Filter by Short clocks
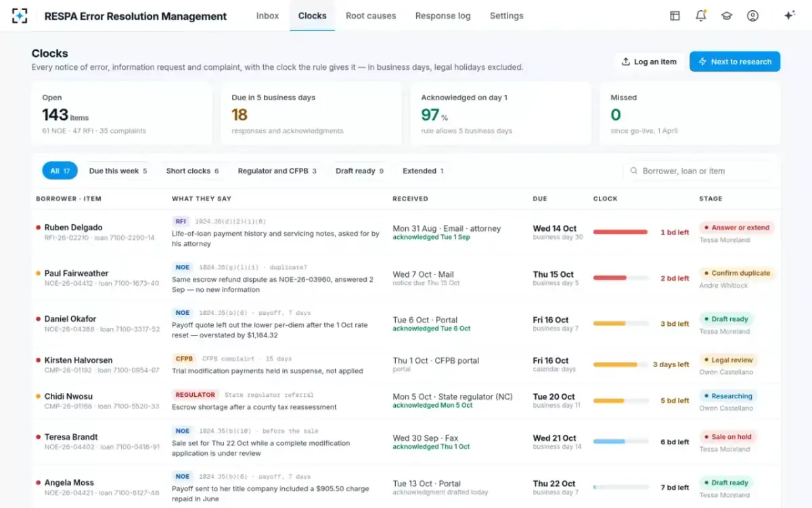The image size is (812, 508). pyautogui.click(x=192, y=171)
